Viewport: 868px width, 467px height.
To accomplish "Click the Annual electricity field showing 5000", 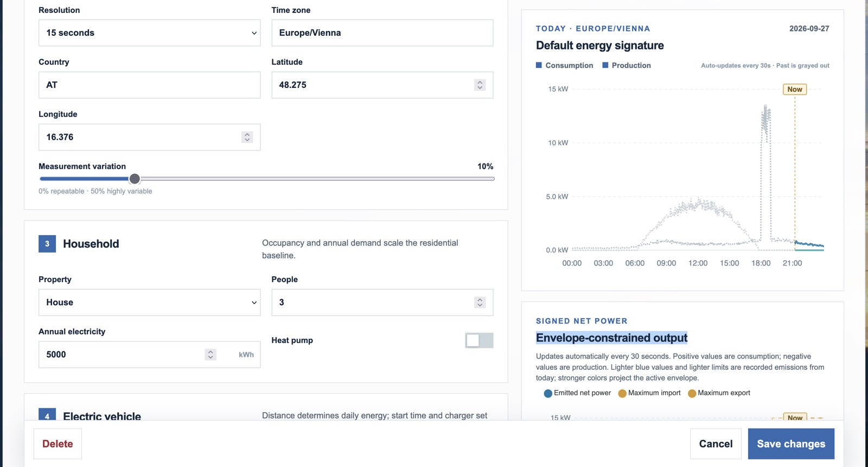I will tap(149, 354).
